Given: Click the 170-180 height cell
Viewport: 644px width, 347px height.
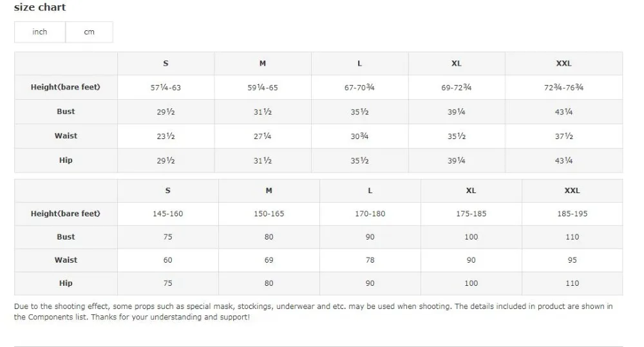Looking at the screenshot, I should point(370,214).
